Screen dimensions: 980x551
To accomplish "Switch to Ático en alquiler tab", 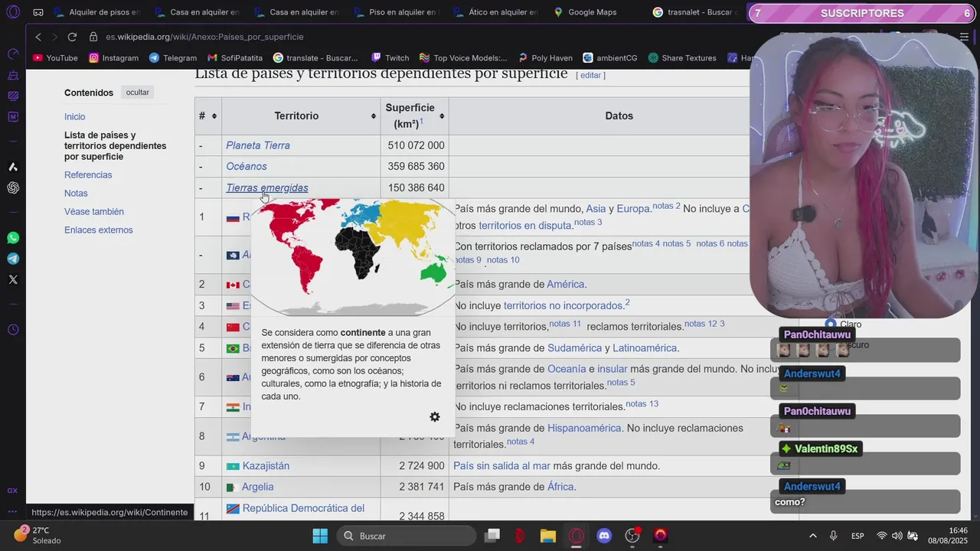I will click(496, 12).
